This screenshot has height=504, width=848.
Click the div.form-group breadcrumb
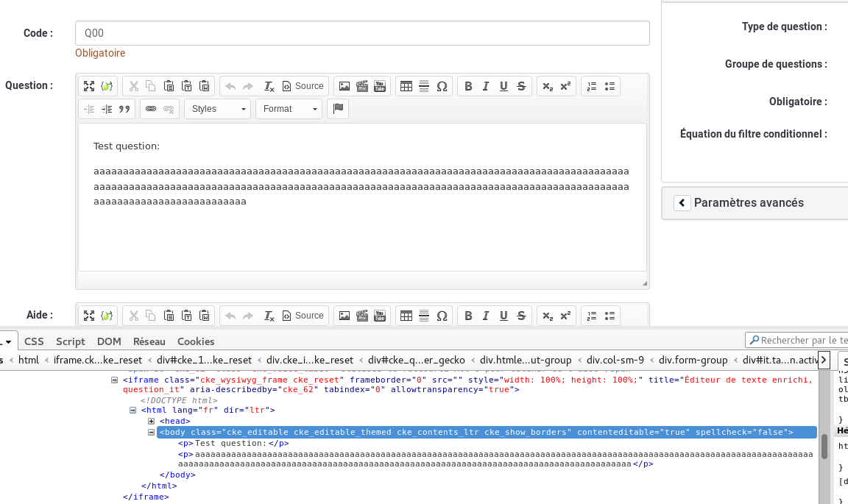pyautogui.click(x=693, y=360)
